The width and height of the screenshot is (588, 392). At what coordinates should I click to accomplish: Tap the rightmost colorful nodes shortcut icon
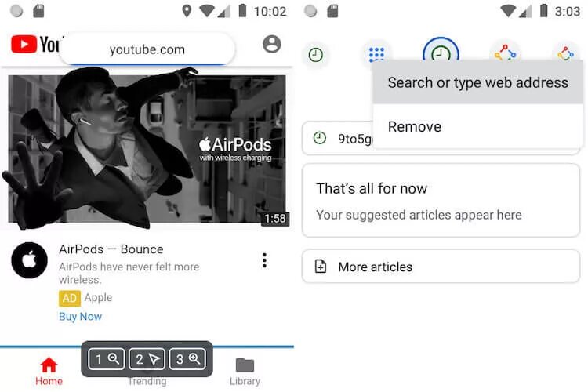(x=565, y=52)
